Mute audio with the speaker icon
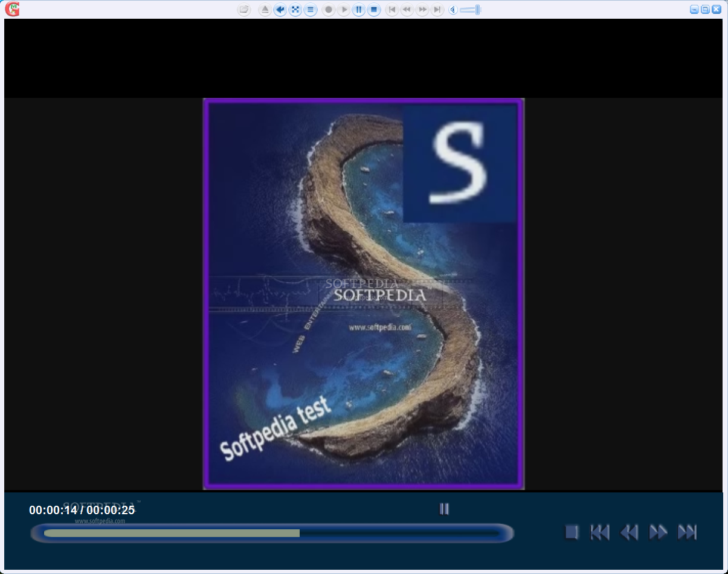 [453, 10]
